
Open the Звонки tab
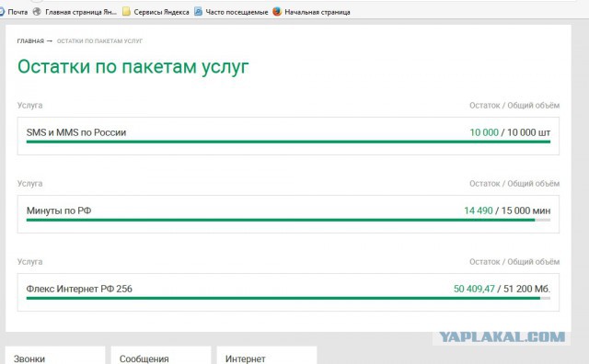tap(55, 356)
